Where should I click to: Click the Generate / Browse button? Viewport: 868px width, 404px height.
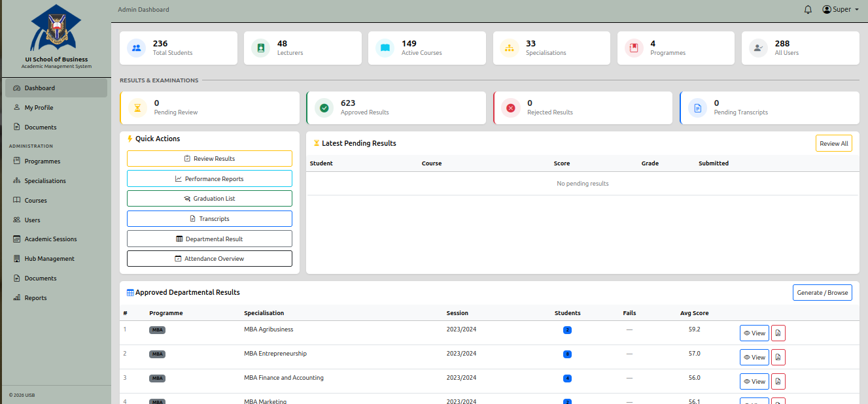point(823,292)
